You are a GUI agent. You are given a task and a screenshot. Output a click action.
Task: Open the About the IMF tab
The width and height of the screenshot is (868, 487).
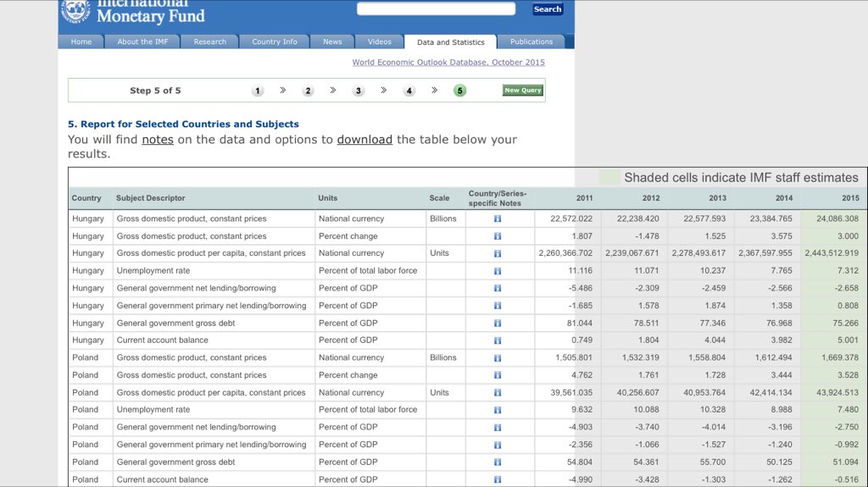coord(142,42)
